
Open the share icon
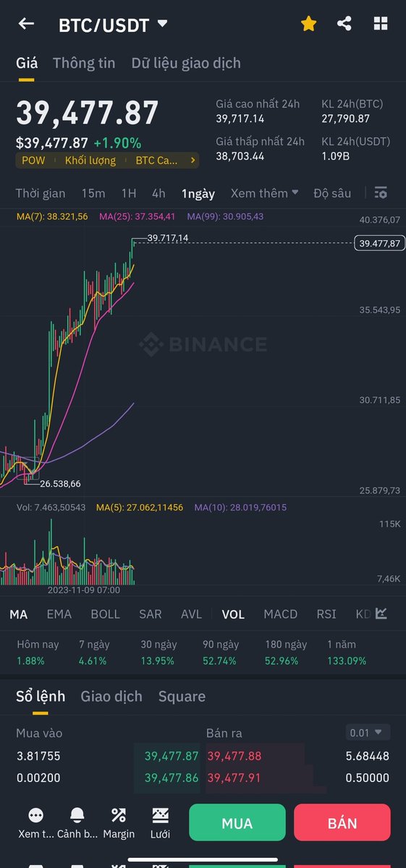[344, 24]
